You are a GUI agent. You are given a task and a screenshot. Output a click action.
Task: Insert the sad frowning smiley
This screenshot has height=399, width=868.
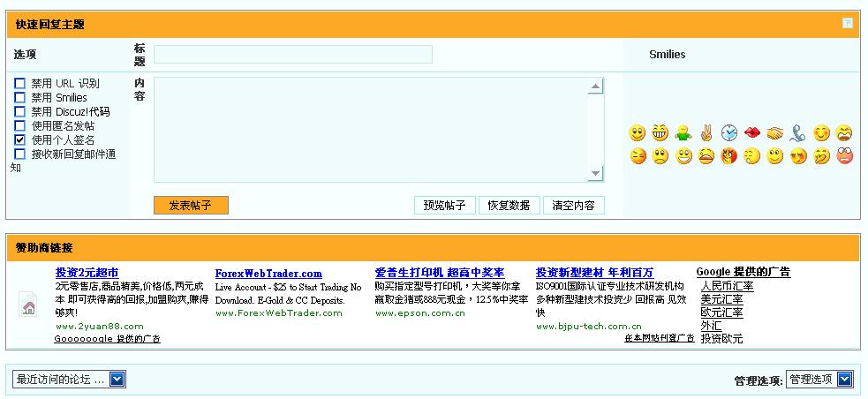(x=660, y=156)
